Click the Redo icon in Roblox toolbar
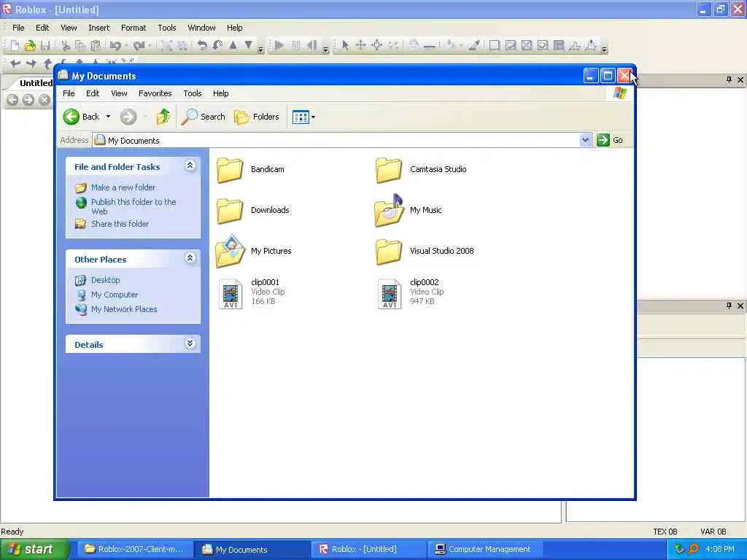The height and width of the screenshot is (560, 747). 139,46
